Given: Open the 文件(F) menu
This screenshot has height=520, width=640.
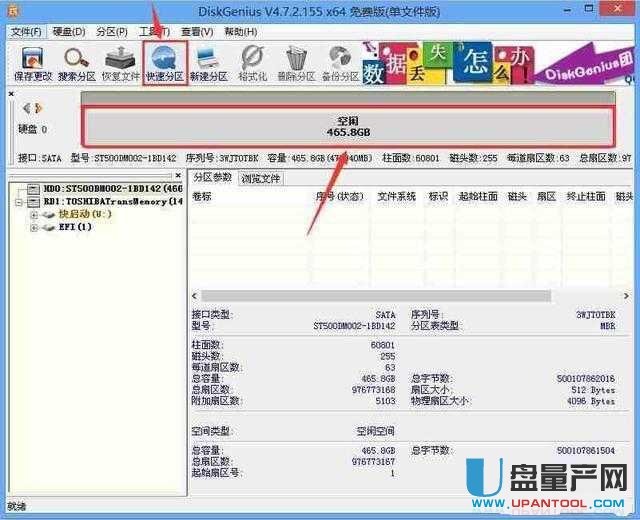Looking at the screenshot, I should (26, 32).
